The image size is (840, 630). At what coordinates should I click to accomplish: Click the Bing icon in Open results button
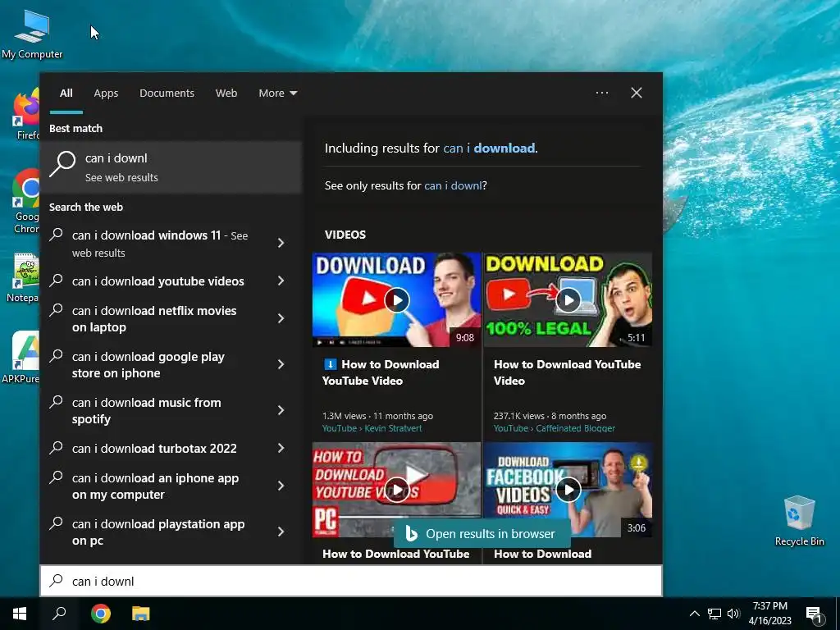click(411, 533)
